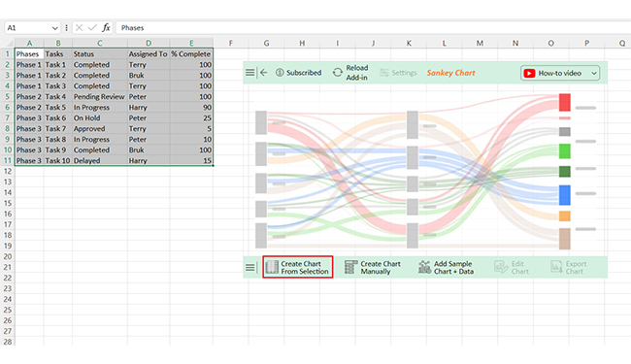Click the Reload circular arrows icon
Screen dimensions: 631x364
click(338, 73)
